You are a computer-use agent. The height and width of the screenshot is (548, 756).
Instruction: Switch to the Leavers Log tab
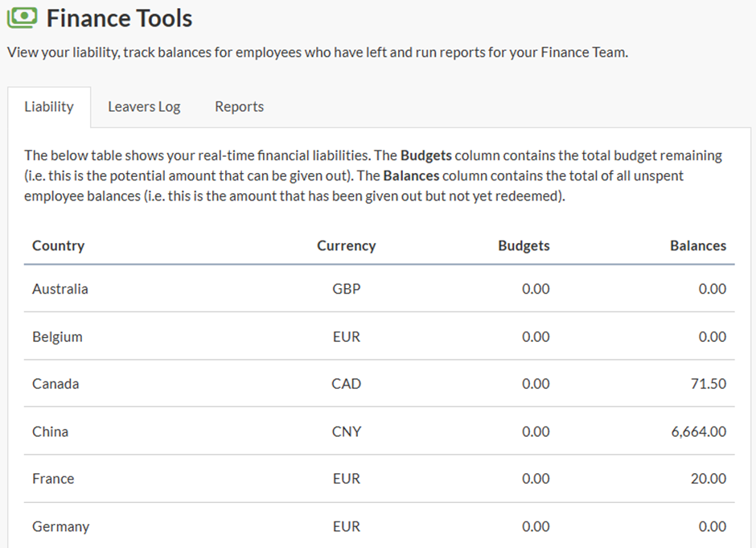tap(144, 107)
